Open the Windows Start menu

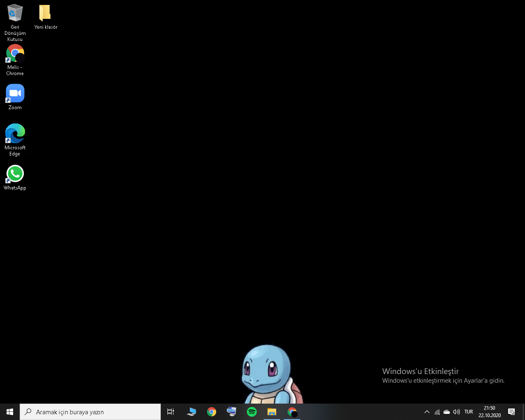10,412
